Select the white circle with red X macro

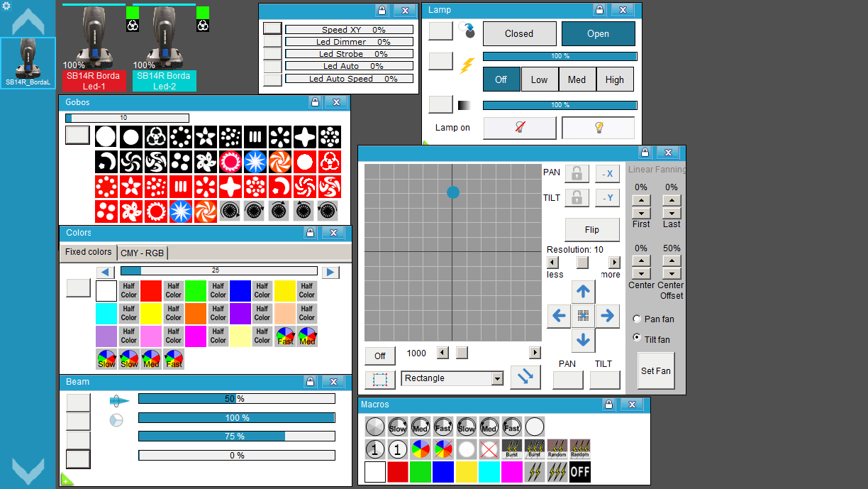tap(489, 449)
